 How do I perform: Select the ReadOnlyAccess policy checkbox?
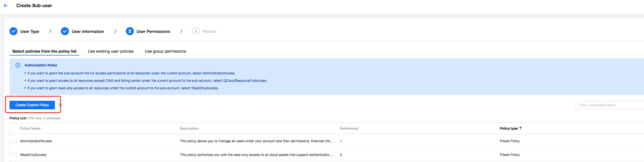[15, 155]
